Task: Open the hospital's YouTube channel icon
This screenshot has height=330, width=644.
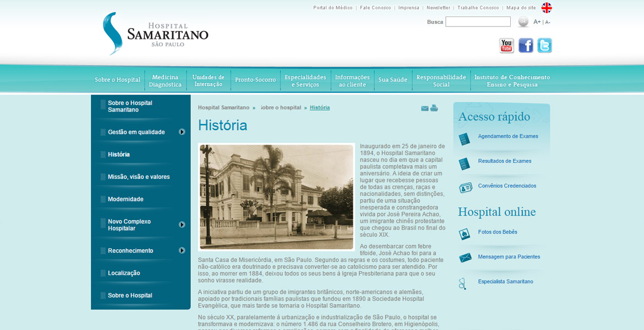Action: [x=506, y=46]
